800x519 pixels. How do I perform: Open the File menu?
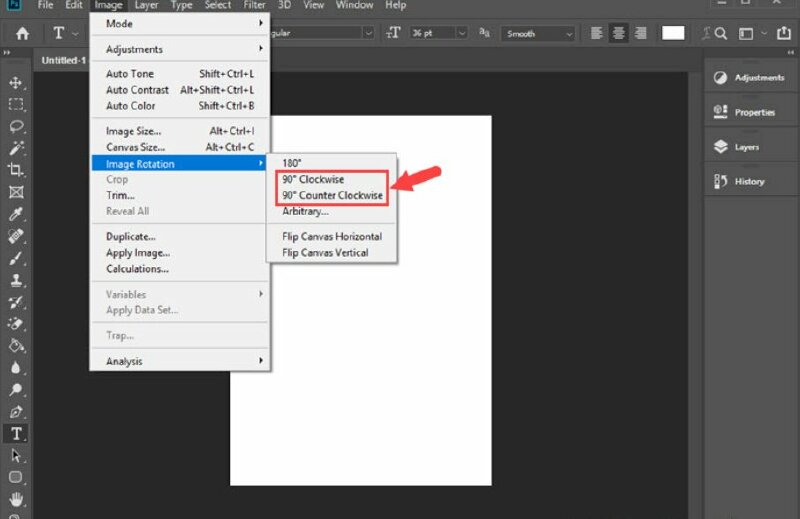pos(45,5)
